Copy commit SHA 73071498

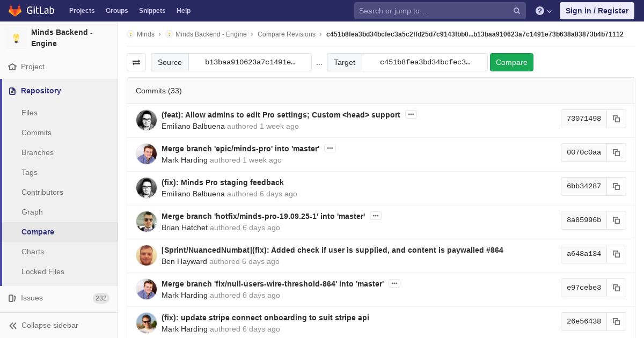[x=616, y=119]
